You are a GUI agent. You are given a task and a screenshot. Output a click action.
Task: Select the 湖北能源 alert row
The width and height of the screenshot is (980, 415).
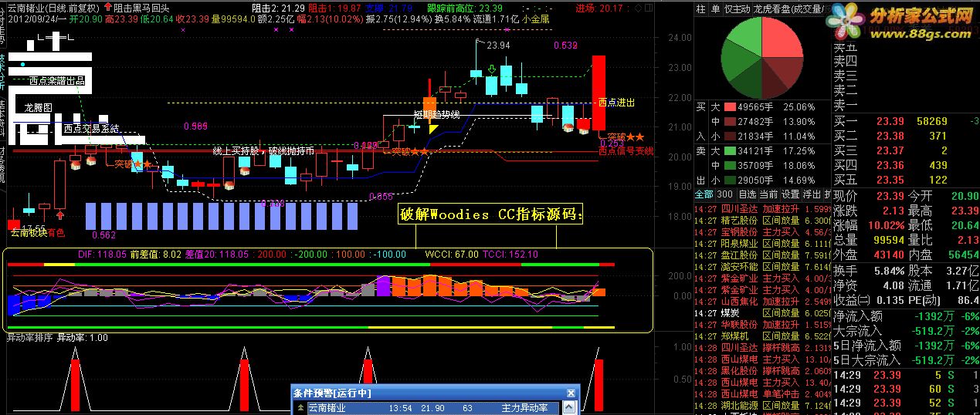pyautogui.click(x=763, y=405)
